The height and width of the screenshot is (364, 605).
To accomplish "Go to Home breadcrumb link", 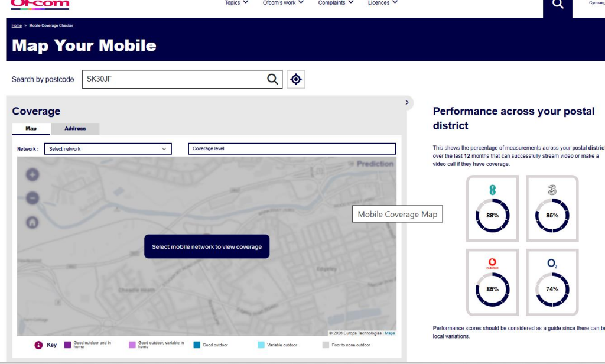I will click(17, 25).
